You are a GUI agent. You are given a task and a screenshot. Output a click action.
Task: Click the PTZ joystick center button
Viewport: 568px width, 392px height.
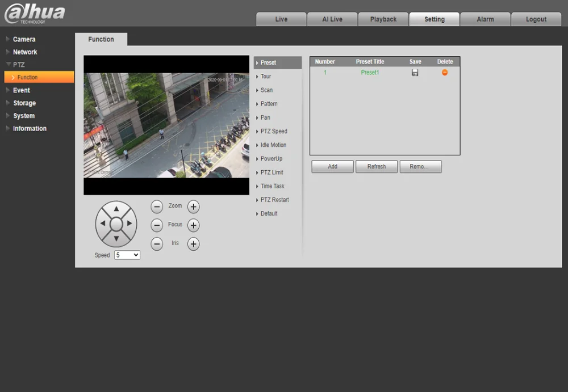point(116,224)
